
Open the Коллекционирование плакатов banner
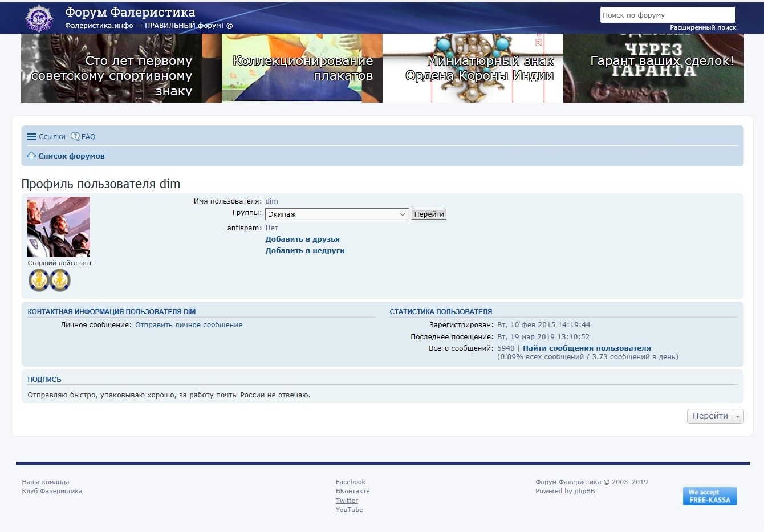click(302, 68)
